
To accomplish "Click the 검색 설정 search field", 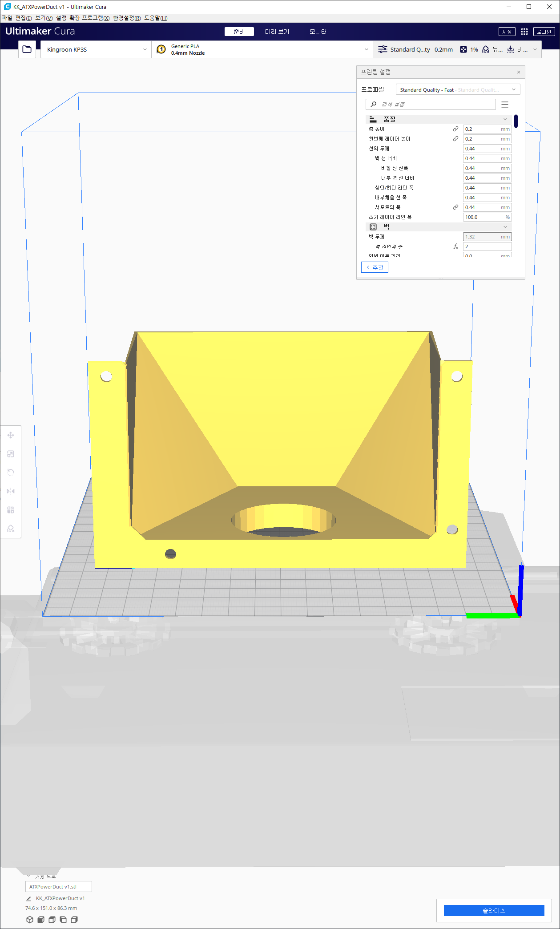I will (431, 104).
